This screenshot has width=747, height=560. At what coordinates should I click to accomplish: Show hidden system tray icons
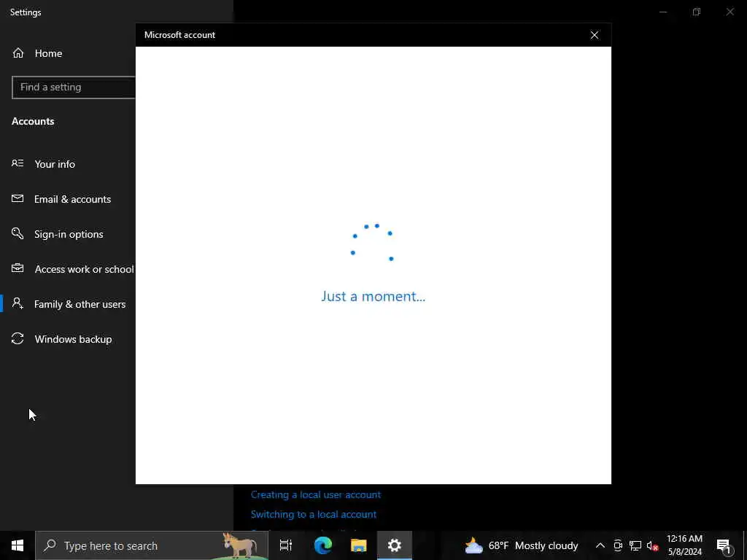click(600, 545)
